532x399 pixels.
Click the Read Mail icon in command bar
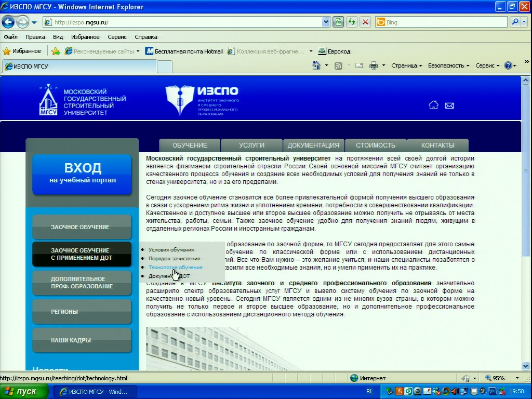point(359,65)
